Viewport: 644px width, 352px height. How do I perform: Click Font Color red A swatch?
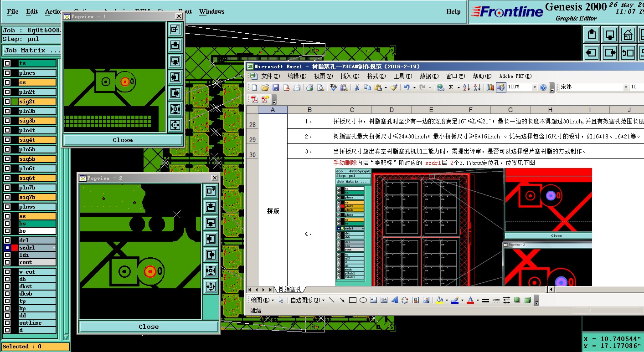point(470,300)
